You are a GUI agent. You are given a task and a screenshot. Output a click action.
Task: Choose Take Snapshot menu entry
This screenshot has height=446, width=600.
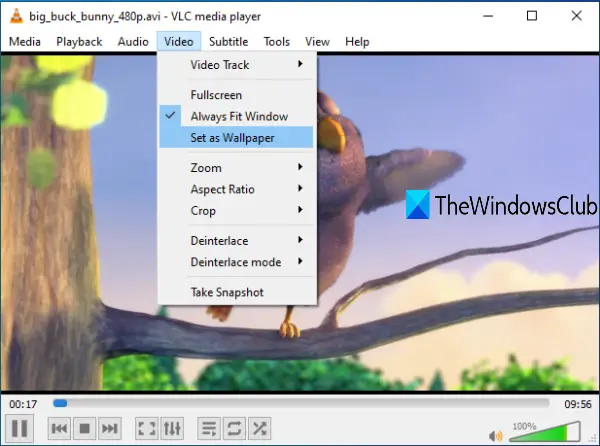(236, 292)
